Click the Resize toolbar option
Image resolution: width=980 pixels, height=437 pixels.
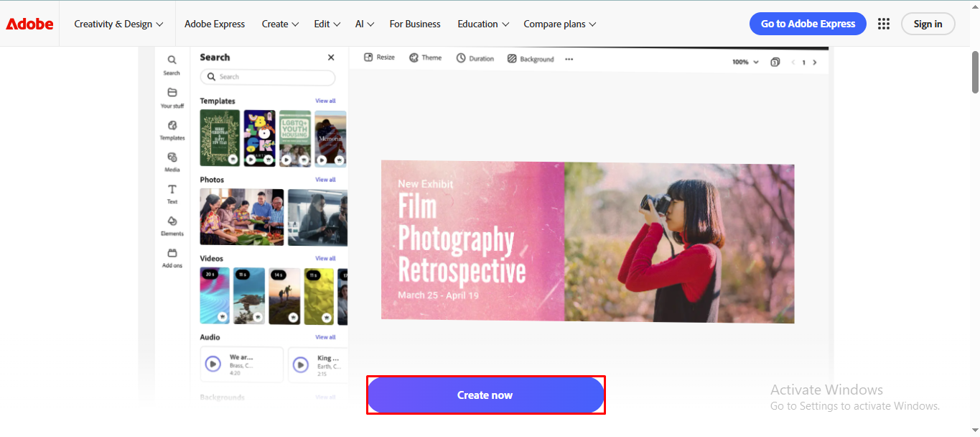click(x=379, y=57)
